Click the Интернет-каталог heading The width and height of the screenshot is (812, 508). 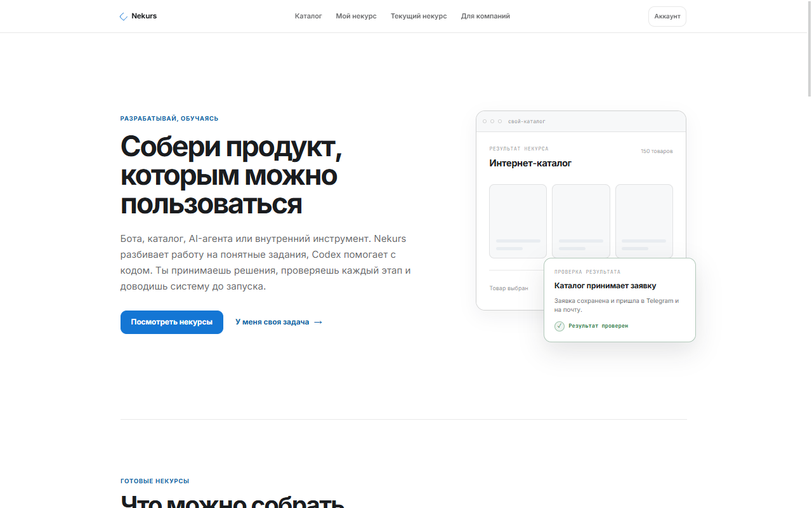[x=530, y=163]
